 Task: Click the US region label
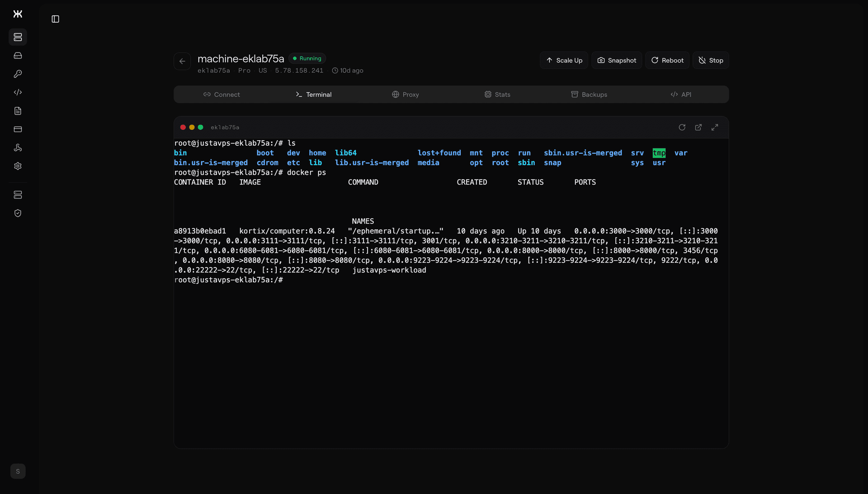(263, 71)
